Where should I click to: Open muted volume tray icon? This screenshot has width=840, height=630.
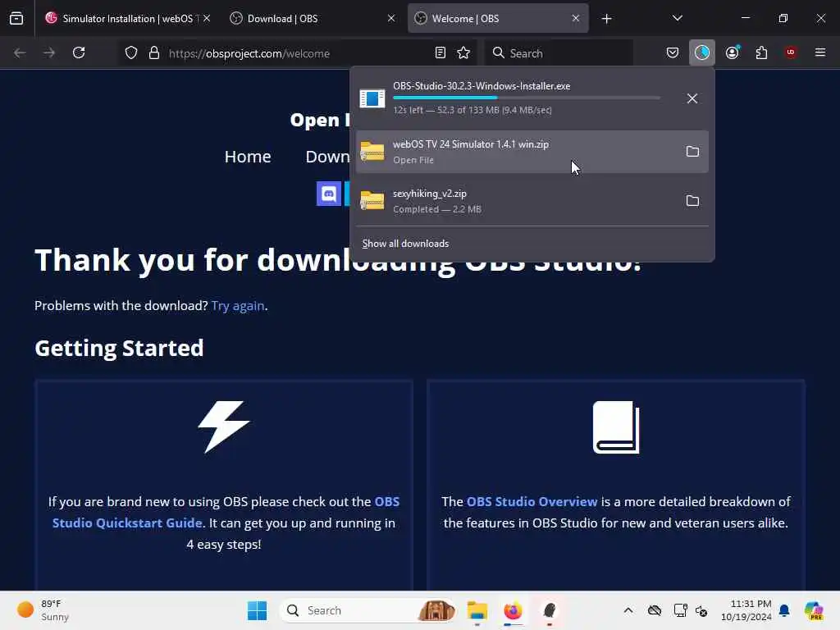(x=701, y=610)
